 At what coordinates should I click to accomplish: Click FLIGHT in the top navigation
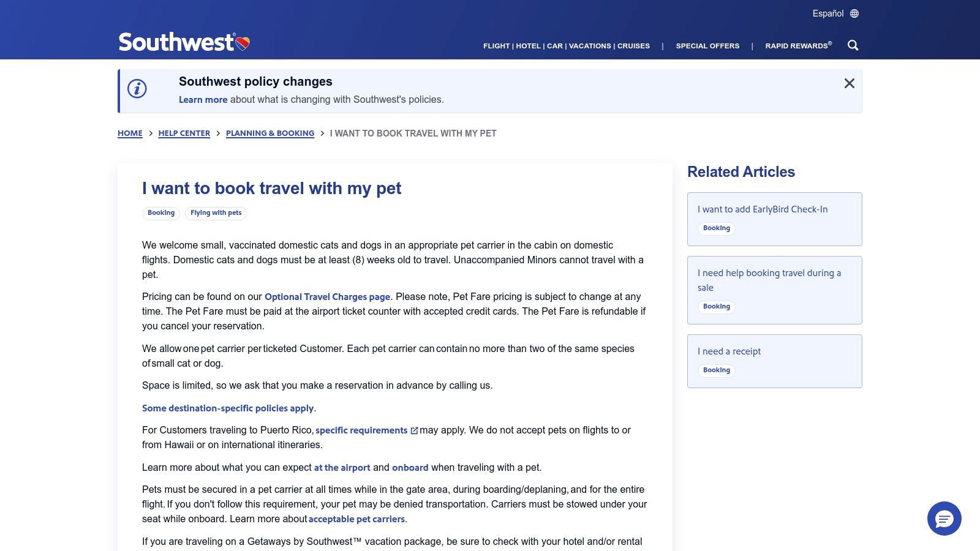[496, 45]
